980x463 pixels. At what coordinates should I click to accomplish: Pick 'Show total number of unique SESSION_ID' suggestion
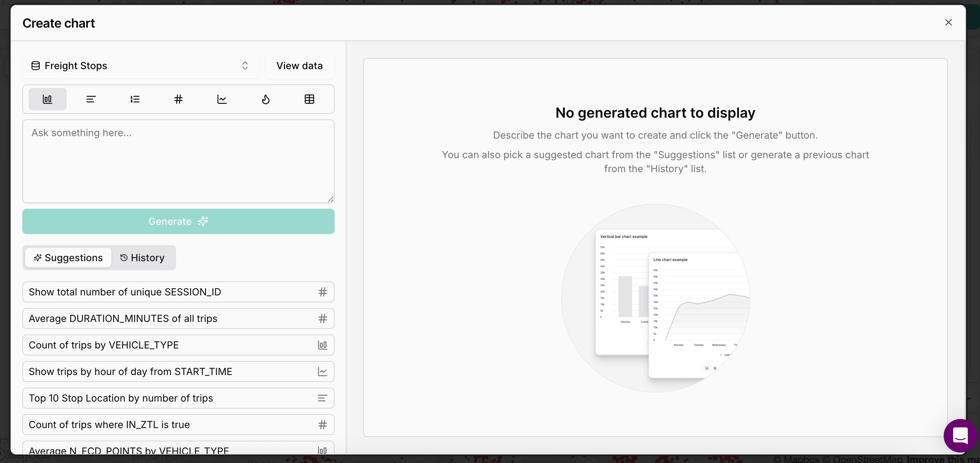coord(178,292)
